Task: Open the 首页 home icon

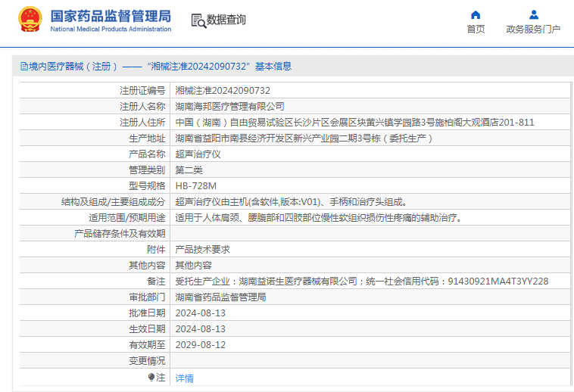Action: (476, 14)
